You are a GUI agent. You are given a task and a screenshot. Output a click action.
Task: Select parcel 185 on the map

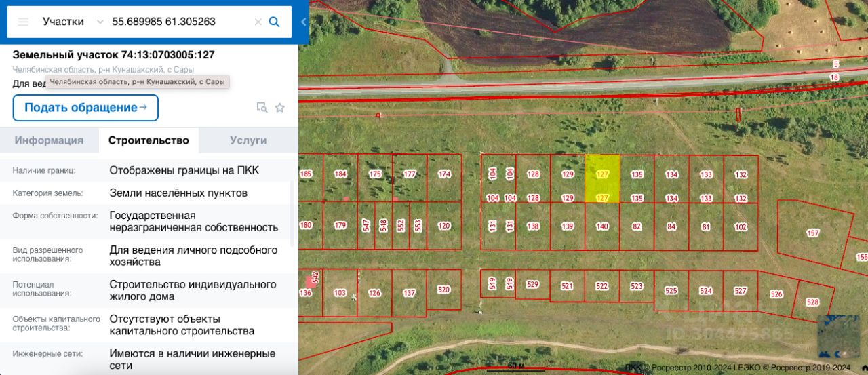click(306, 174)
